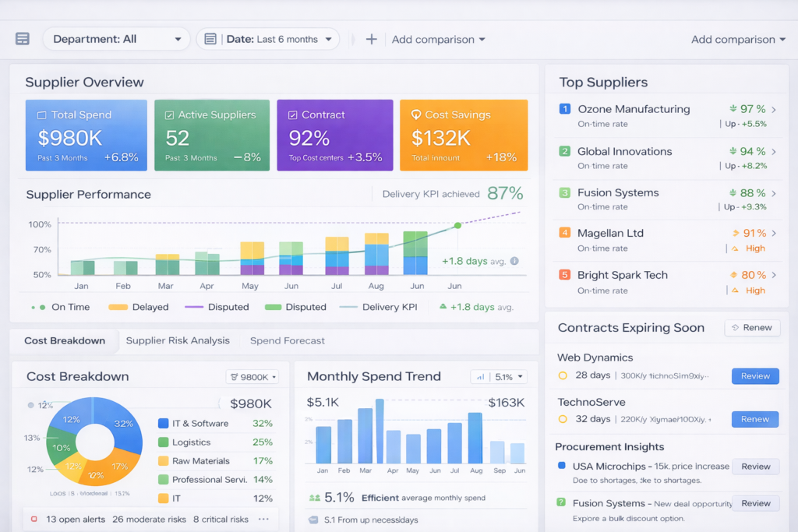This screenshot has height=532, width=798.
Task: Click the red alert icon beside 13 open alerts
Action: pyautogui.click(x=34, y=519)
